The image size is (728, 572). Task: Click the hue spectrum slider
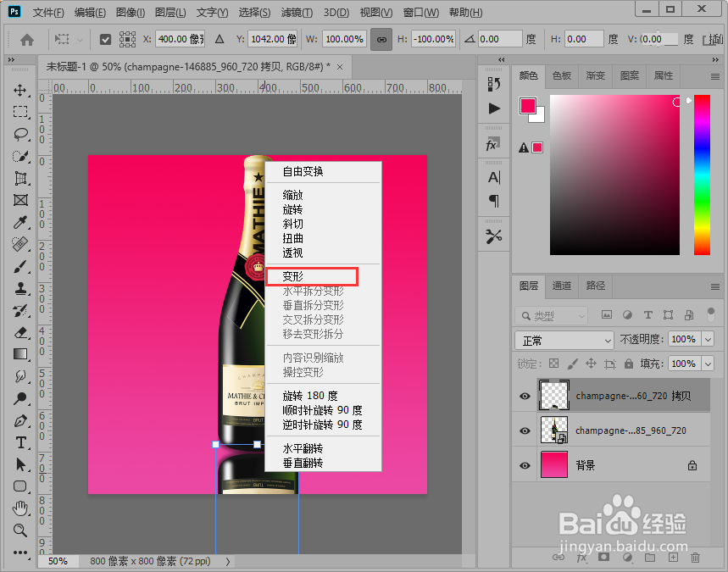click(702, 175)
